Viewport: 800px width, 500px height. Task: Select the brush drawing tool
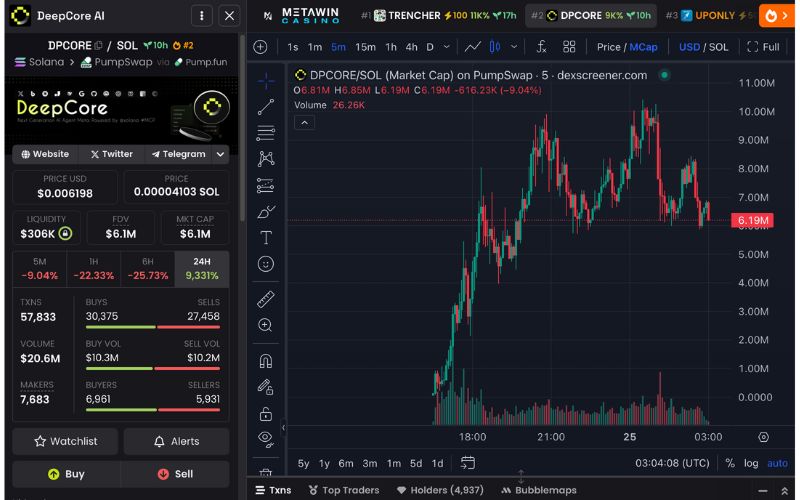(266, 212)
